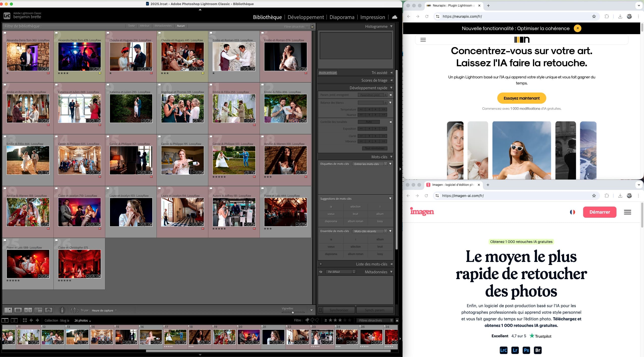
Task: Switch to the Développement module
Action: [x=305, y=17]
